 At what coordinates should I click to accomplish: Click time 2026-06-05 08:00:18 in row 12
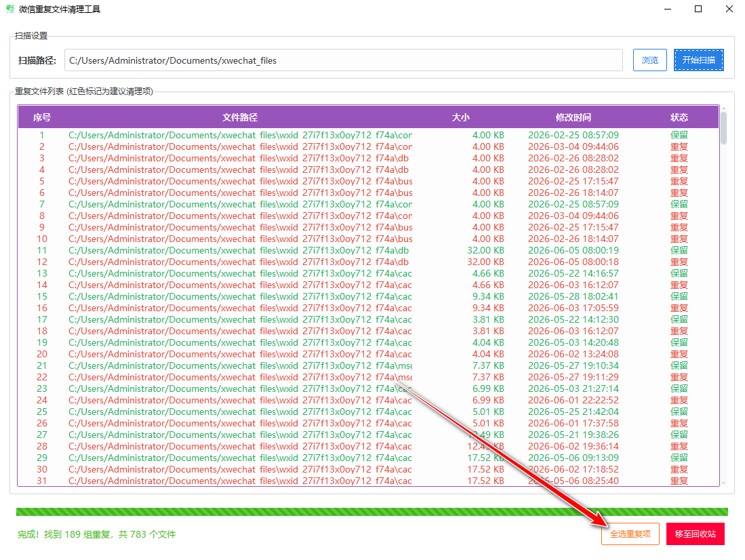point(573,262)
